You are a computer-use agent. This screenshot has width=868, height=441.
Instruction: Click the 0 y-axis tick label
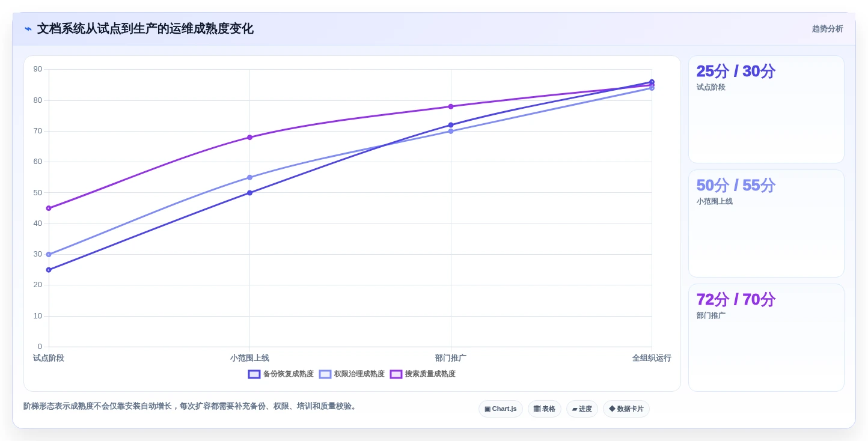(x=40, y=347)
